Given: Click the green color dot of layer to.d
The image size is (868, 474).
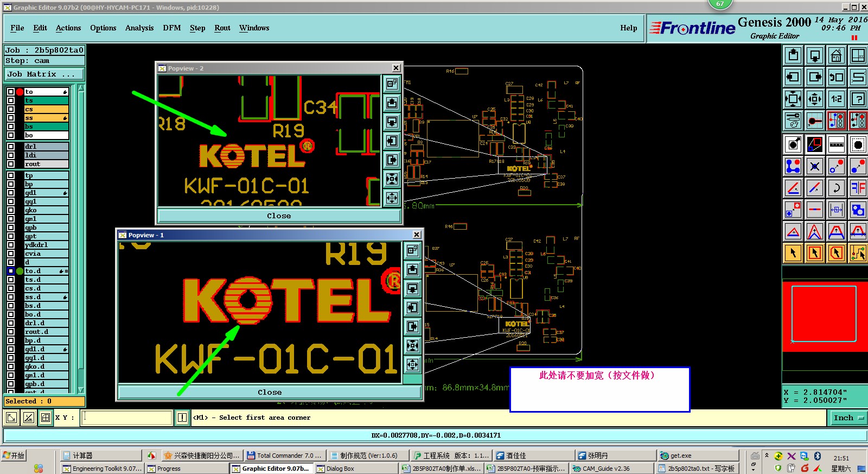Looking at the screenshot, I should pyautogui.click(x=20, y=271).
